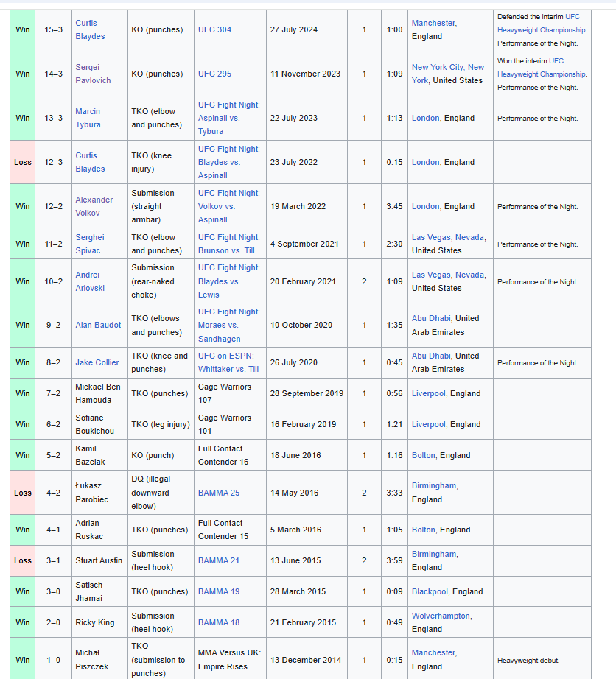Click the '15–3' record cell
The height and width of the screenshot is (679, 616).
pyautogui.click(x=53, y=30)
